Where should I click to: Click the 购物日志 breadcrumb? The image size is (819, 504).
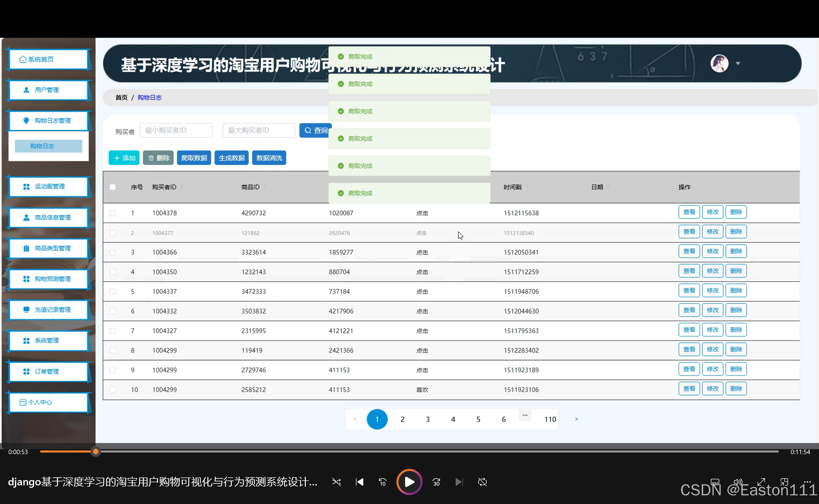150,97
